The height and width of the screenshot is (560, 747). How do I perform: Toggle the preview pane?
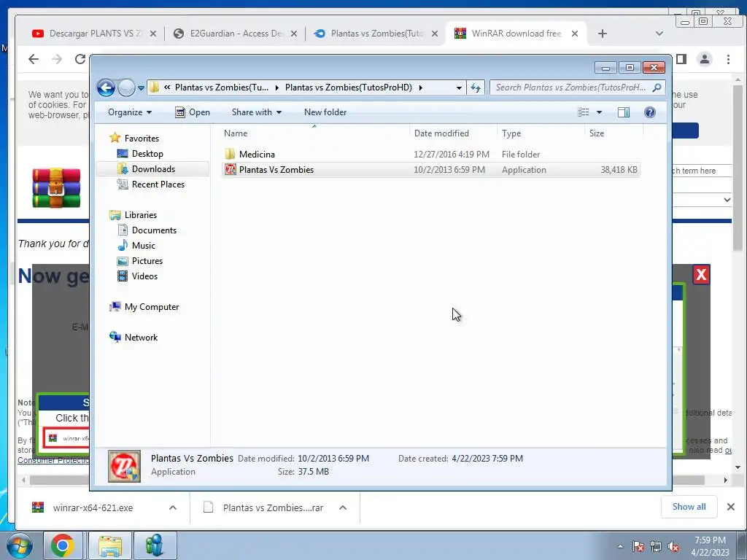point(624,112)
